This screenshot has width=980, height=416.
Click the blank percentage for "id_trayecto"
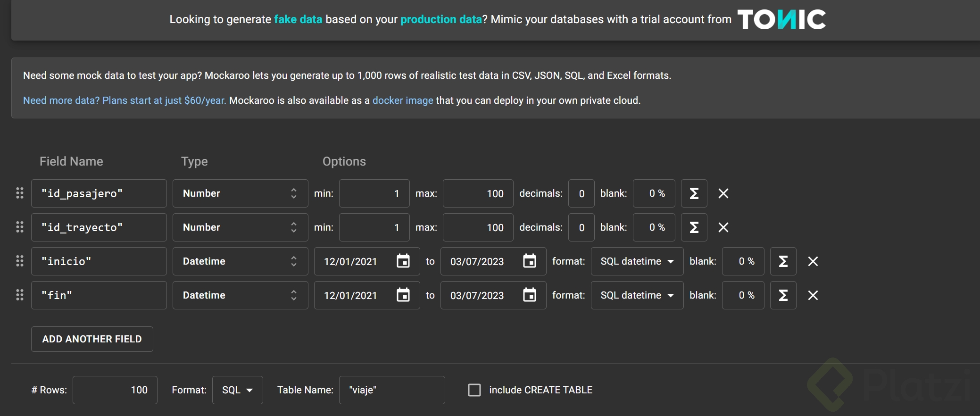[x=654, y=227]
